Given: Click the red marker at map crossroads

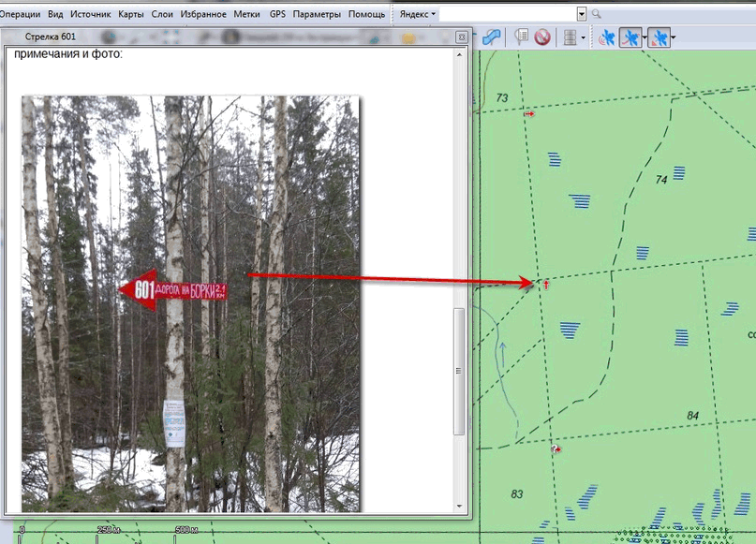Looking at the screenshot, I should pos(545,282).
